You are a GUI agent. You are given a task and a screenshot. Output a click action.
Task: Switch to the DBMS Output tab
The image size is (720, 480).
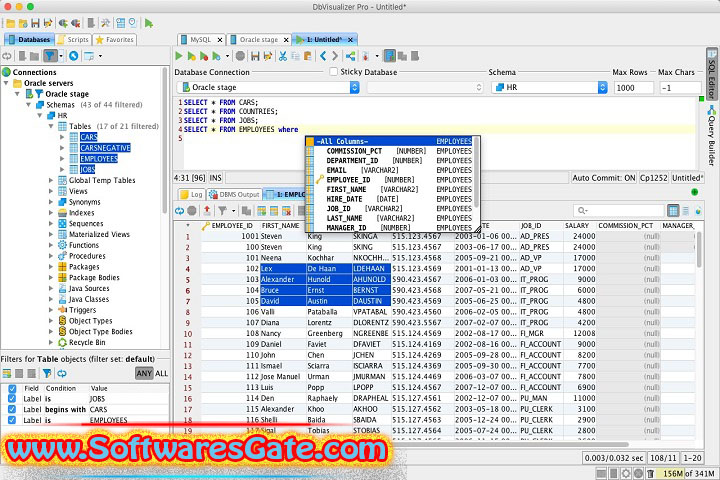tap(234, 194)
